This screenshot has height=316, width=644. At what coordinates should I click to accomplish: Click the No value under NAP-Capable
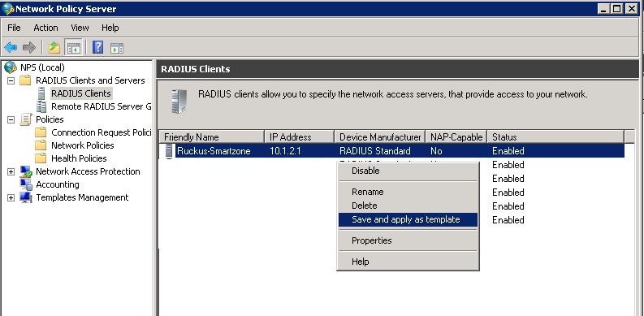coord(436,151)
